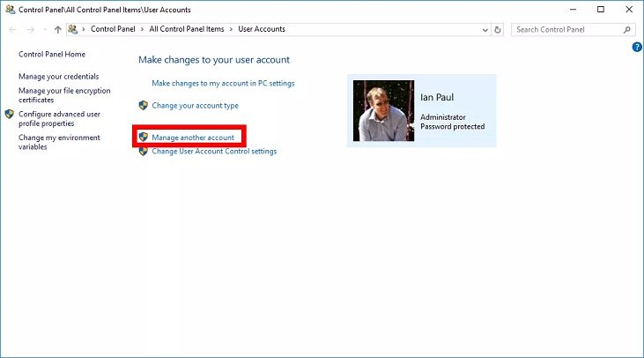Open help via the blue question mark
Screen dimensions: 644x358
(x=637, y=47)
